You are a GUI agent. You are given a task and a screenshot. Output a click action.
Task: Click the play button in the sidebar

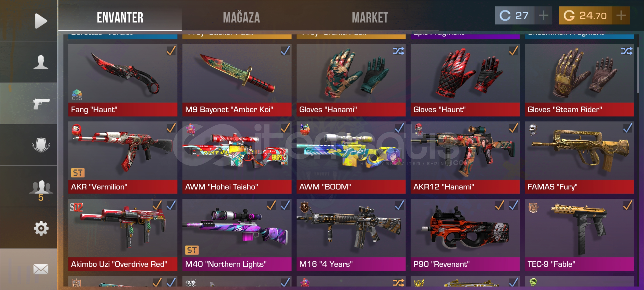(41, 21)
